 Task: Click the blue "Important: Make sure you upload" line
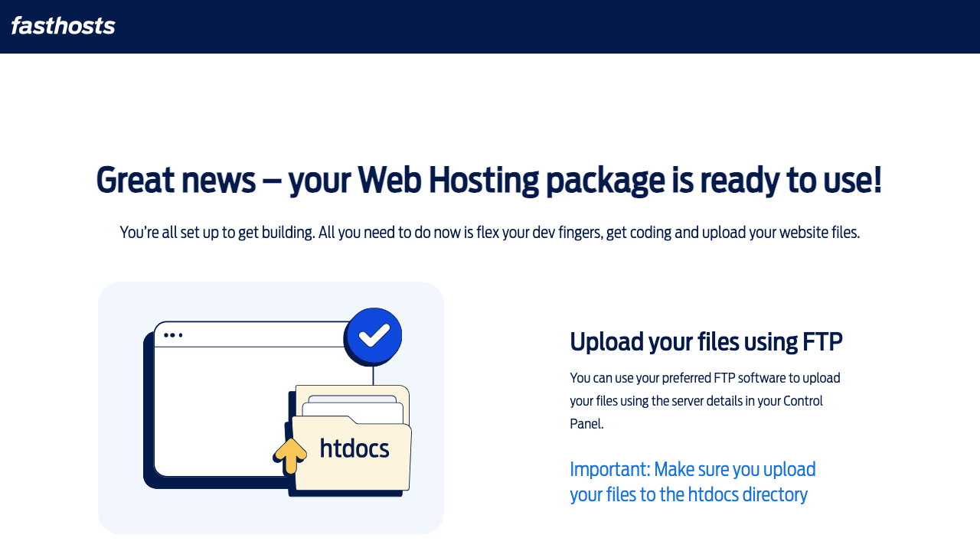point(692,468)
